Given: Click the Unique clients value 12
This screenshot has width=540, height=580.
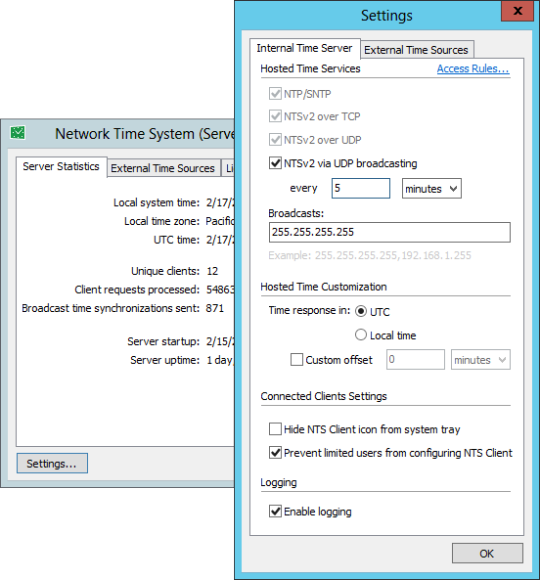Looking at the screenshot, I should point(212,271).
